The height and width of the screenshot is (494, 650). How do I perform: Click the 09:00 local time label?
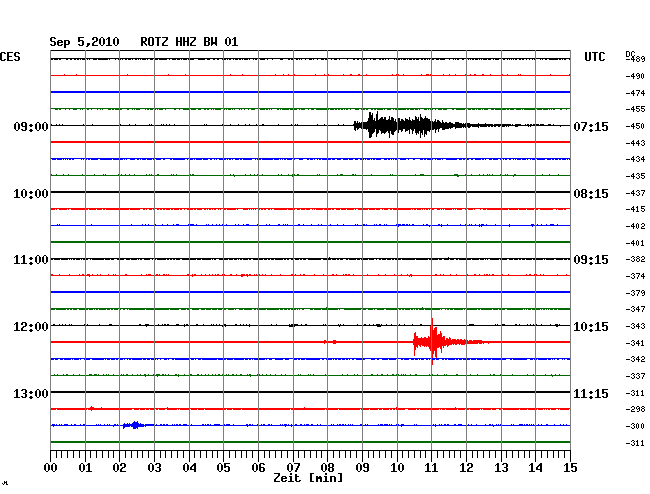31,126
